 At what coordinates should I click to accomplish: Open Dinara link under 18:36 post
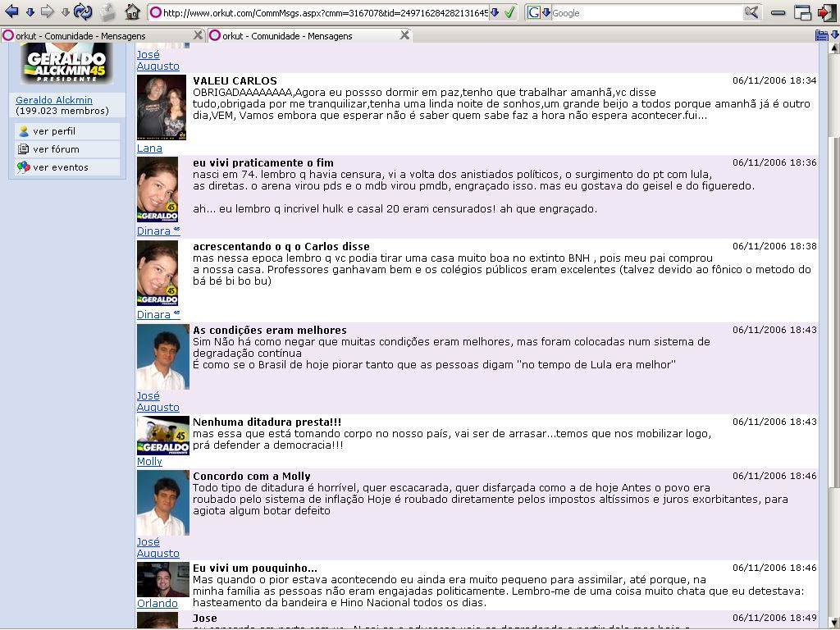(x=158, y=231)
